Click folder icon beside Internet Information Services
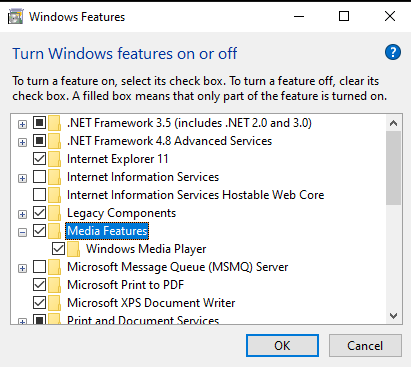 tap(54, 177)
